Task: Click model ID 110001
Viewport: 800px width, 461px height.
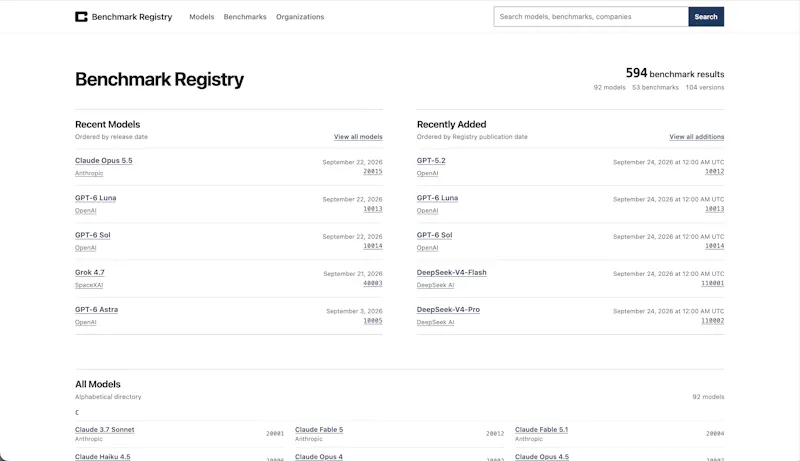Action: pyautogui.click(x=713, y=283)
